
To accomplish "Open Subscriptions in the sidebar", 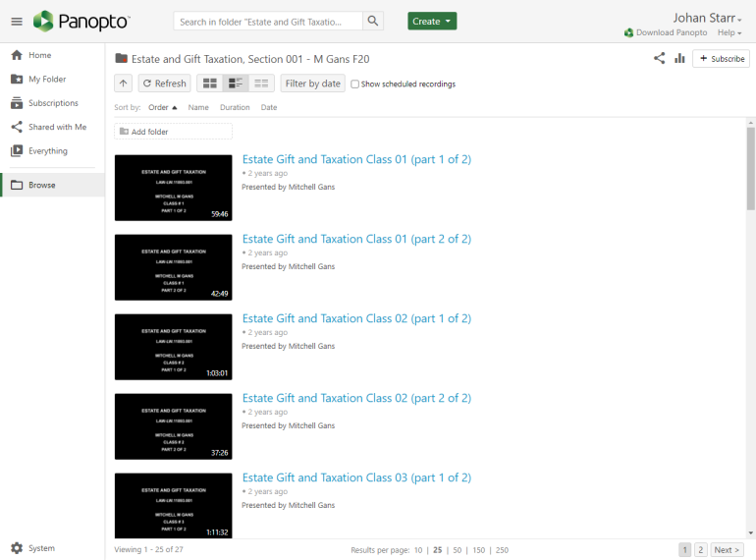I will (x=53, y=103).
